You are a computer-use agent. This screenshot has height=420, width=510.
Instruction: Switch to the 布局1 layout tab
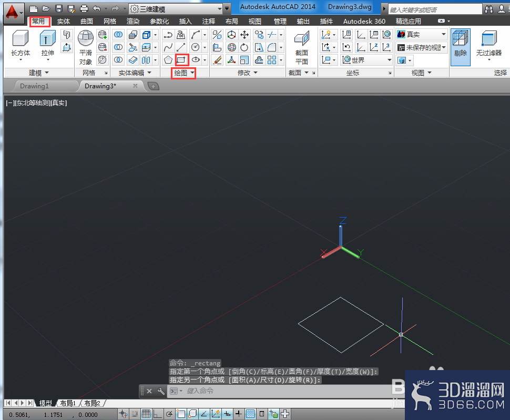tap(68, 403)
